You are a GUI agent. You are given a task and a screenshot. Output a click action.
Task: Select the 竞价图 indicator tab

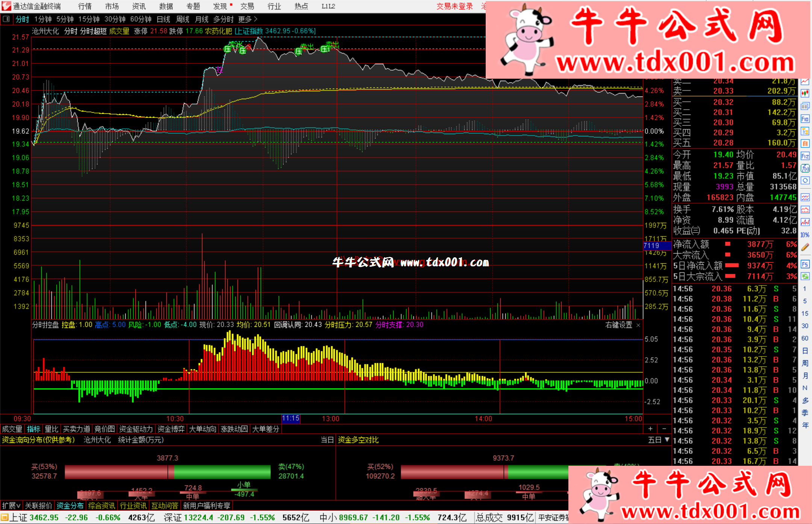105,429
